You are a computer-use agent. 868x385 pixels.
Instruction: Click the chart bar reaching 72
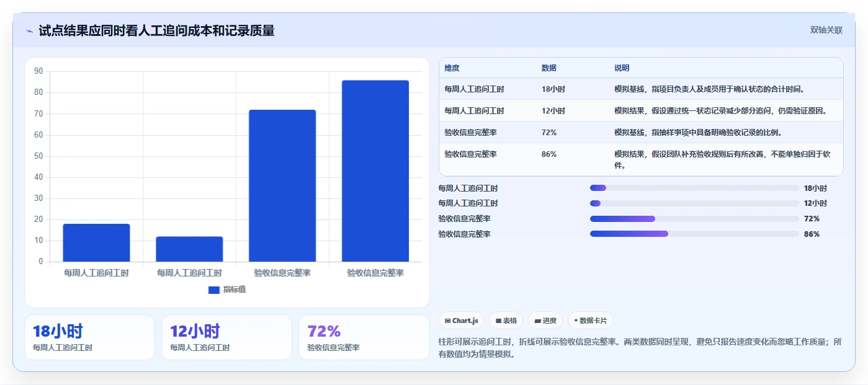click(x=282, y=185)
